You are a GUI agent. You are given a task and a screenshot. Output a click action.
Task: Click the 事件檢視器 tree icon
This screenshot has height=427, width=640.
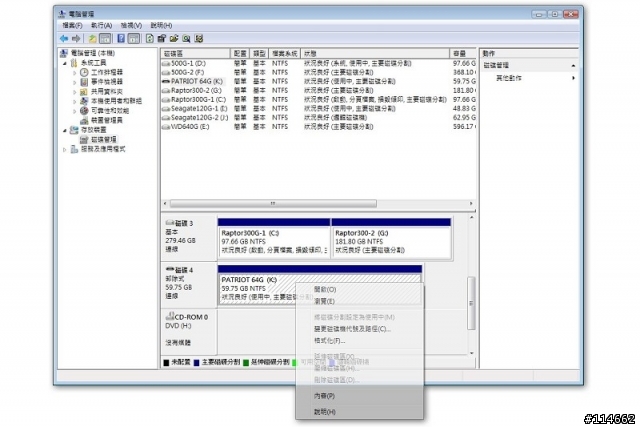(x=84, y=82)
